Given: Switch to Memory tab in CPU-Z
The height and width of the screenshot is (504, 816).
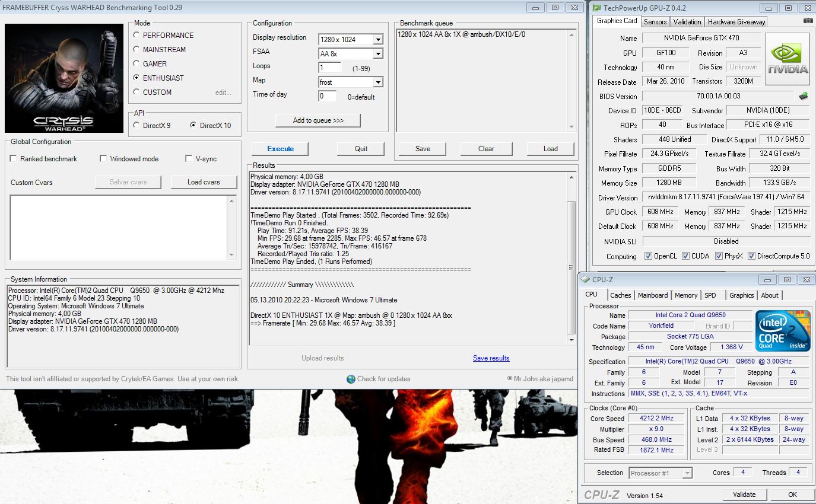Looking at the screenshot, I should 686,295.
